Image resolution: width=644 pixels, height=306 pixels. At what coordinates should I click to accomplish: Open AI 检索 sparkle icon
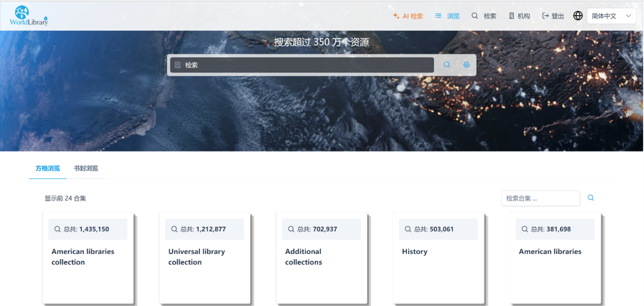[396, 16]
